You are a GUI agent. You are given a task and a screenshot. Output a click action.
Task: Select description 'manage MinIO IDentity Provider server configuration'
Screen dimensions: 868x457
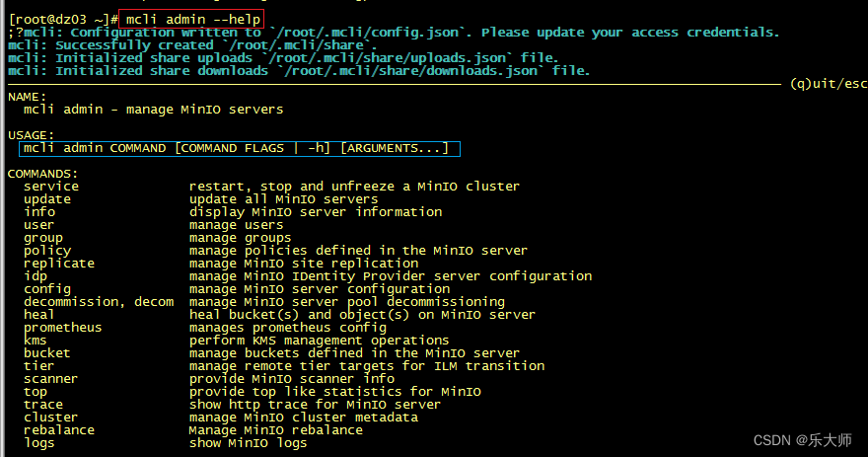coord(391,276)
